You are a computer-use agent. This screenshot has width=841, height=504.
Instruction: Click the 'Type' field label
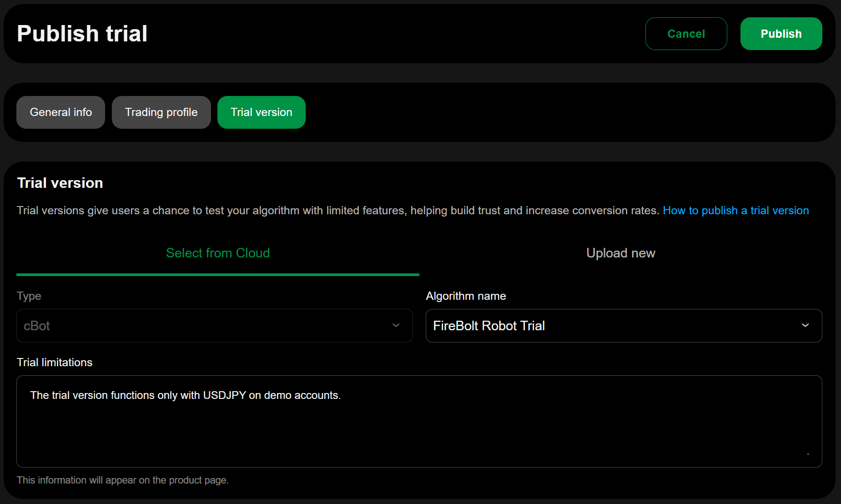click(29, 296)
